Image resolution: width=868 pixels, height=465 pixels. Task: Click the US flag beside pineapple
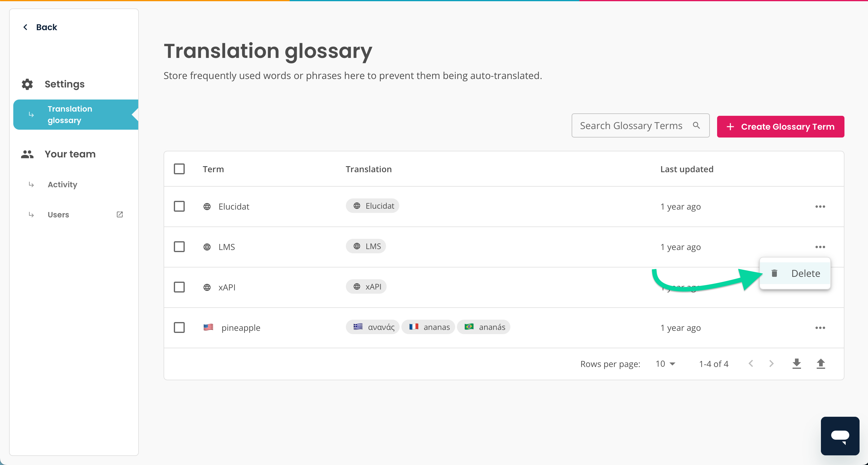tap(208, 327)
